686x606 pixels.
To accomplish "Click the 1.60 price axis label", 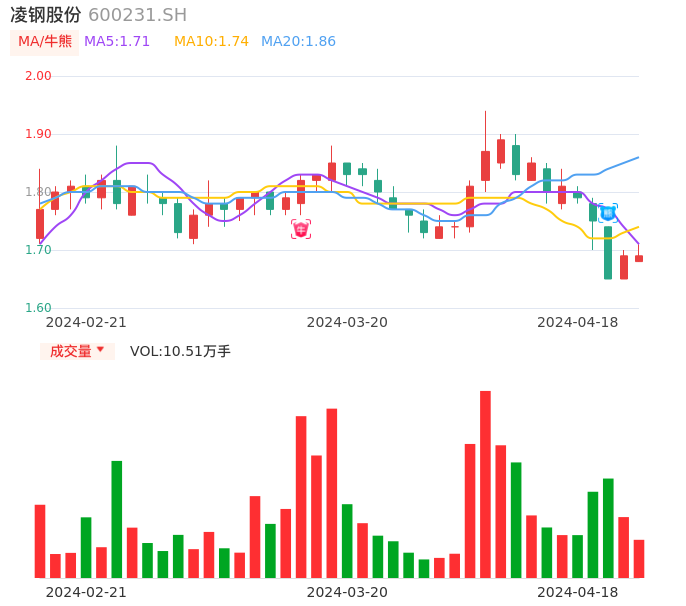I will pos(38,308).
